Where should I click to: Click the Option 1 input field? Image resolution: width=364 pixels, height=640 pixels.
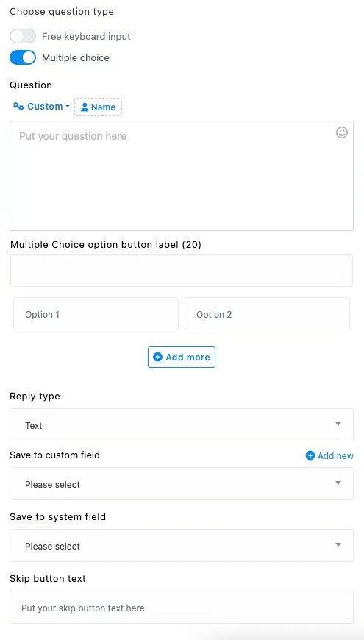[x=96, y=314]
